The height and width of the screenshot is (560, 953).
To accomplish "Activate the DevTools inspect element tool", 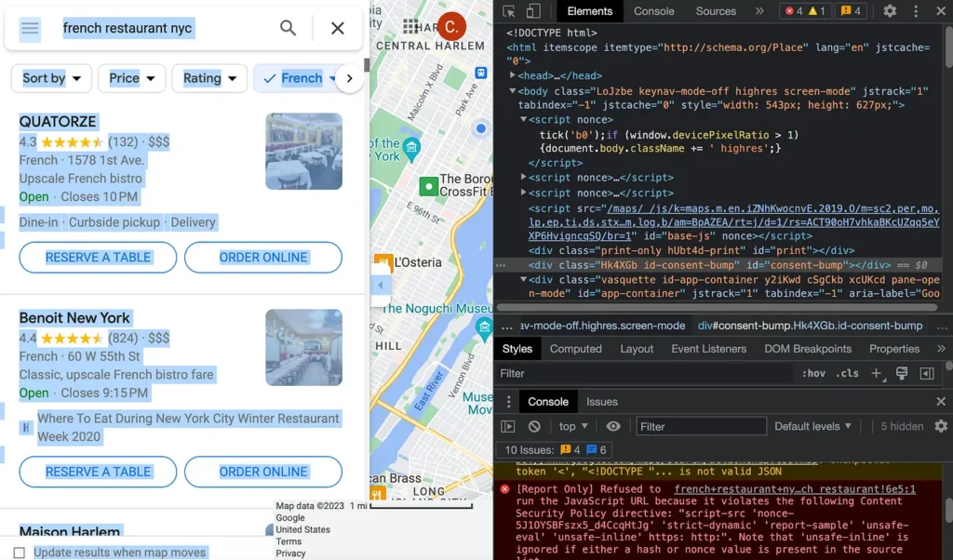I will click(509, 11).
